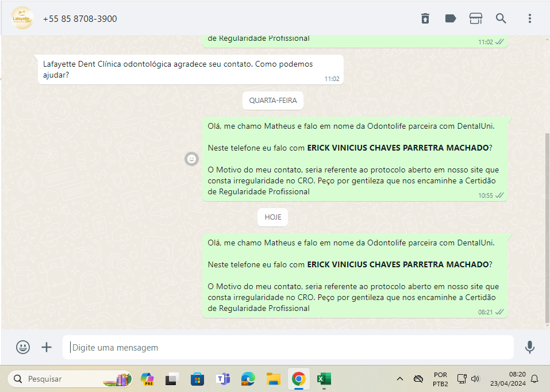Image resolution: width=550 pixels, height=392 pixels.
Task: Click the QUARTA-FEIRA date divider chip
Action: (x=273, y=101)
